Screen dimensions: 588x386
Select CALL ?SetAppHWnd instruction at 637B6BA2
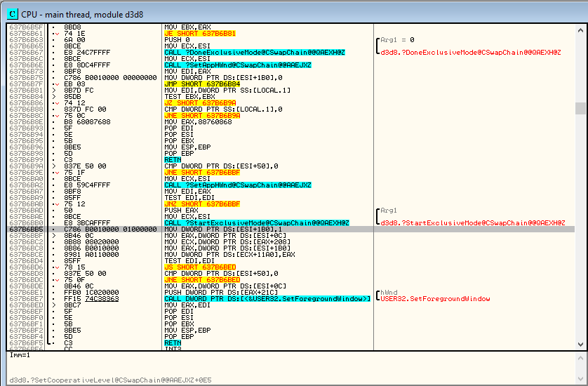(x=238, y=185)
